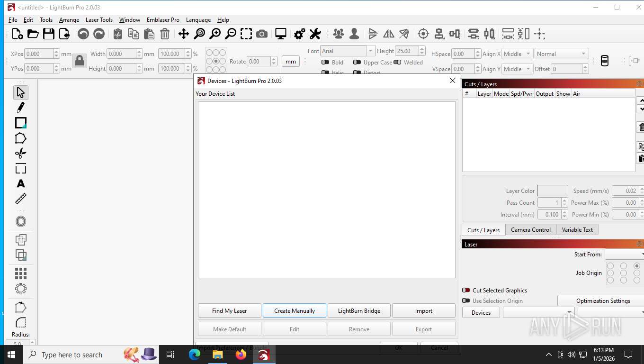Enable Use Selection Origin switch
This screenshot has width=644, height=364.
(466, 300)
